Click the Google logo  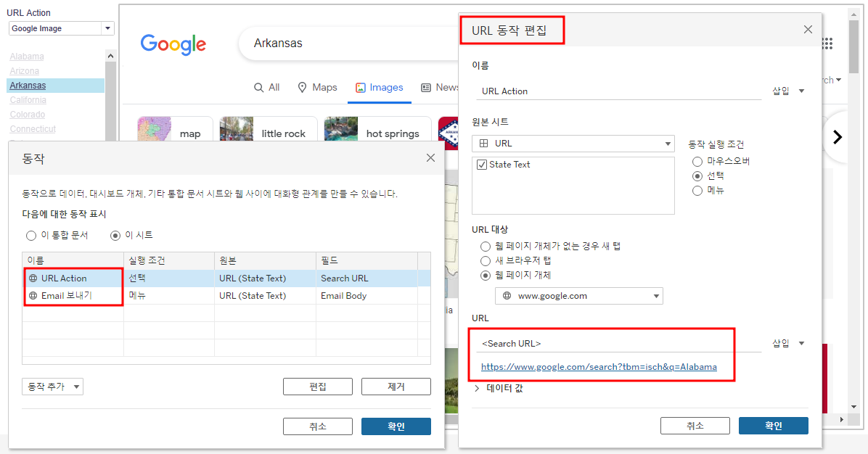click(173, 44)
